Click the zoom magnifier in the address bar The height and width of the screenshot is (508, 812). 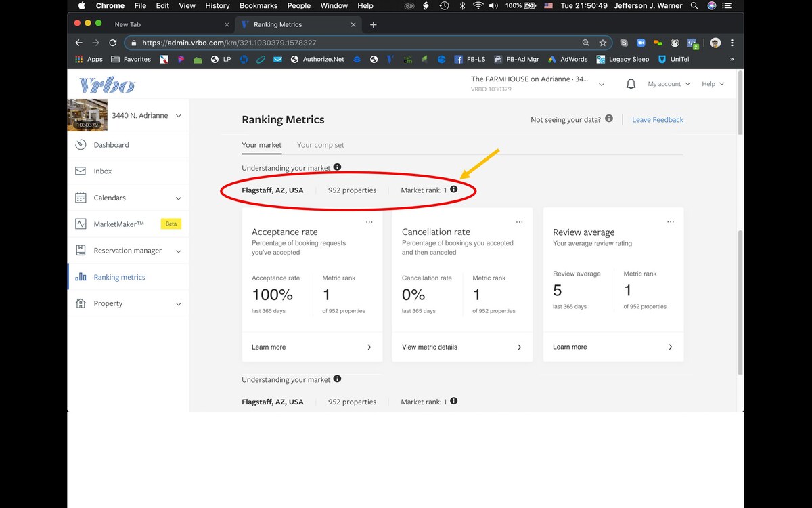pyautogui.click(x=586, y=43)
